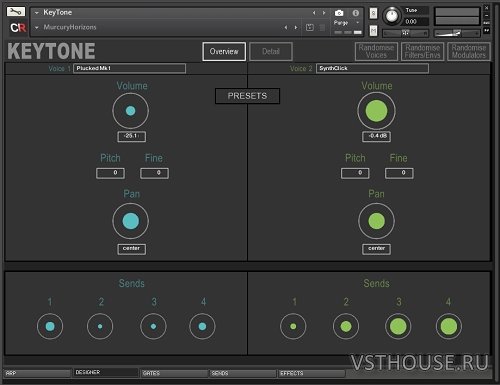Click Voice 2 volume value -0.4 dB
This screenshot has height=385, width=500.
click(x=376, y=136)
